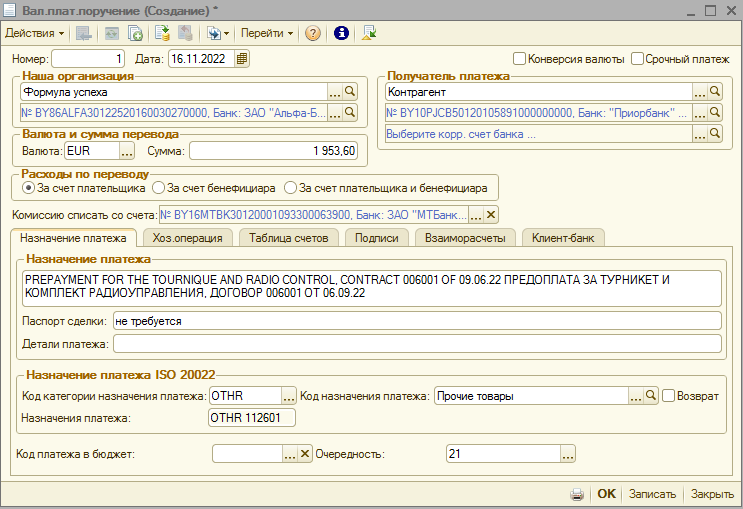
Task: Tick the Возврат checkbox
Action: click(668, 396)
